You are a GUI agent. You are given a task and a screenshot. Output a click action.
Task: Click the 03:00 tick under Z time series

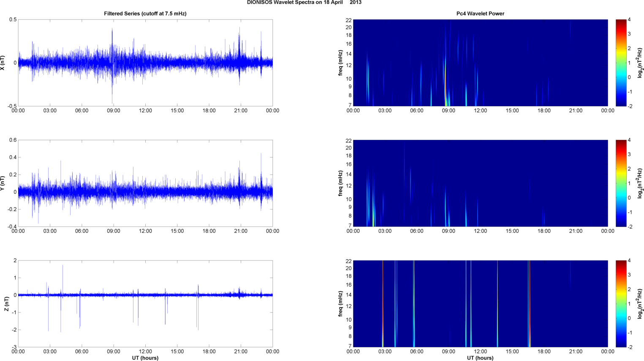[x=50, y=352]
